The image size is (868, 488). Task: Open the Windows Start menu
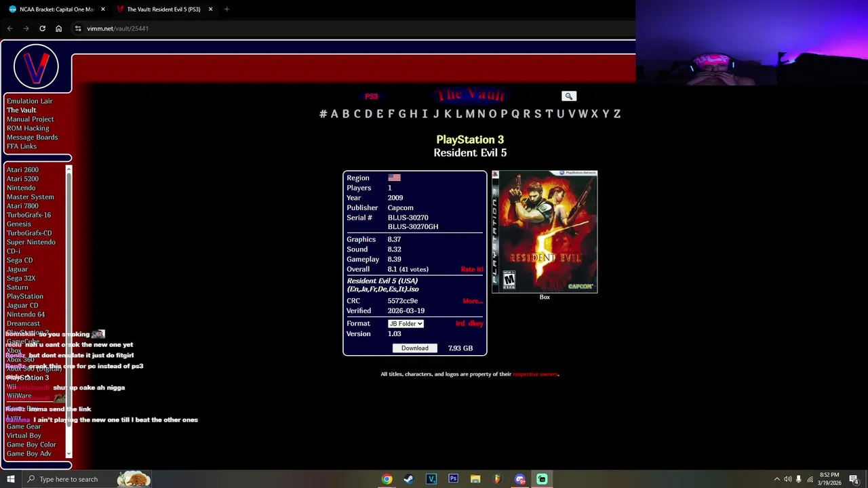point(11,479)
